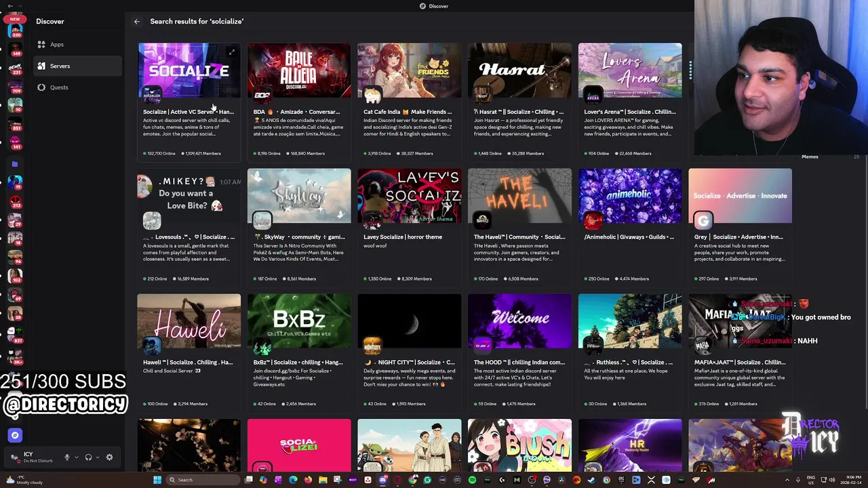Click '168,840 Members' on BDA card

click(306, 154)
